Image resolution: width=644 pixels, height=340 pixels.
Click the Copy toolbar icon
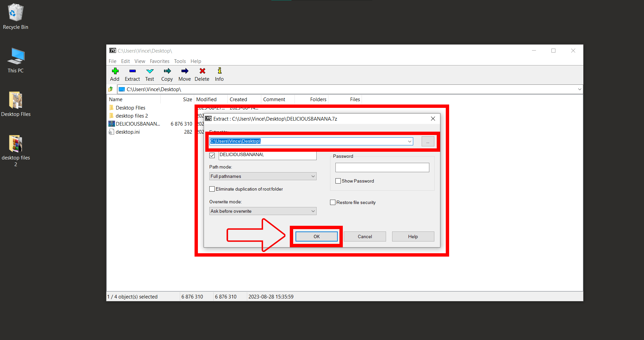[x=167, y=74]
